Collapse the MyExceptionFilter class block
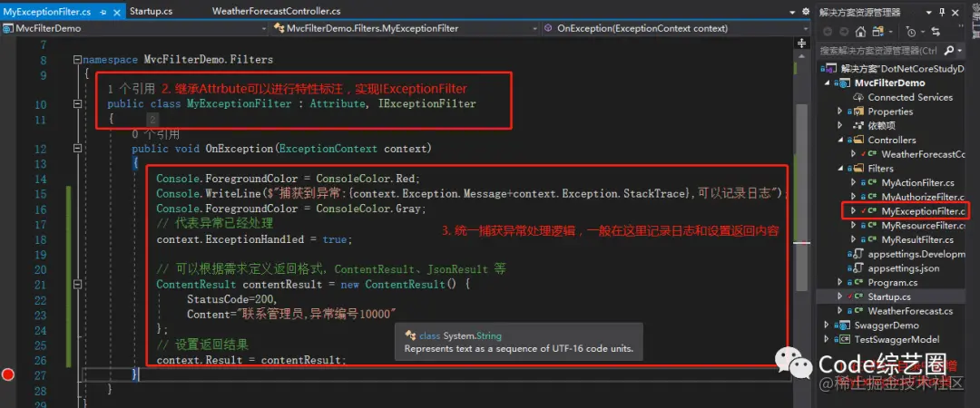Image resolution: width=980 pixels, height=408 pixels. [77, 103]
